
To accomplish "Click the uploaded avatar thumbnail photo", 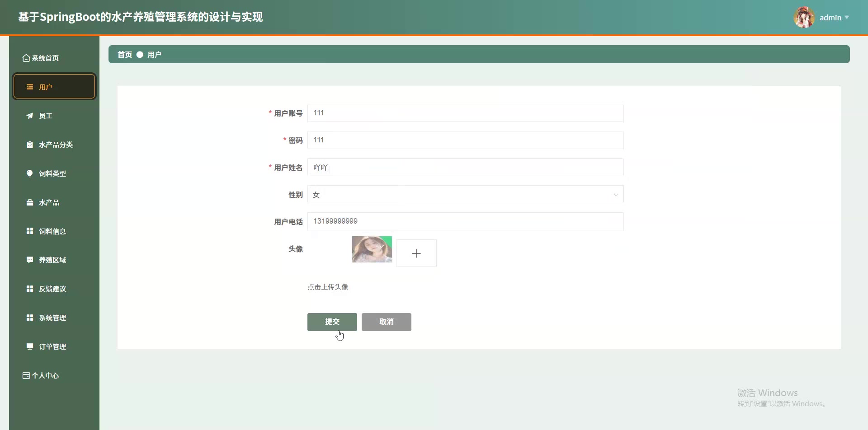I will [372, 249].
